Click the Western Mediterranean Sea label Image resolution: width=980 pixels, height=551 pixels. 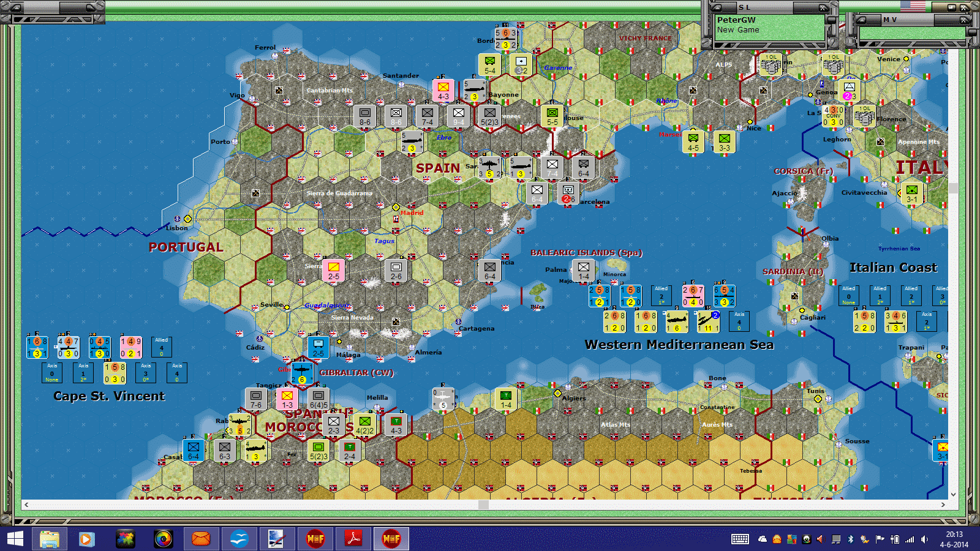tap(679, 345)
